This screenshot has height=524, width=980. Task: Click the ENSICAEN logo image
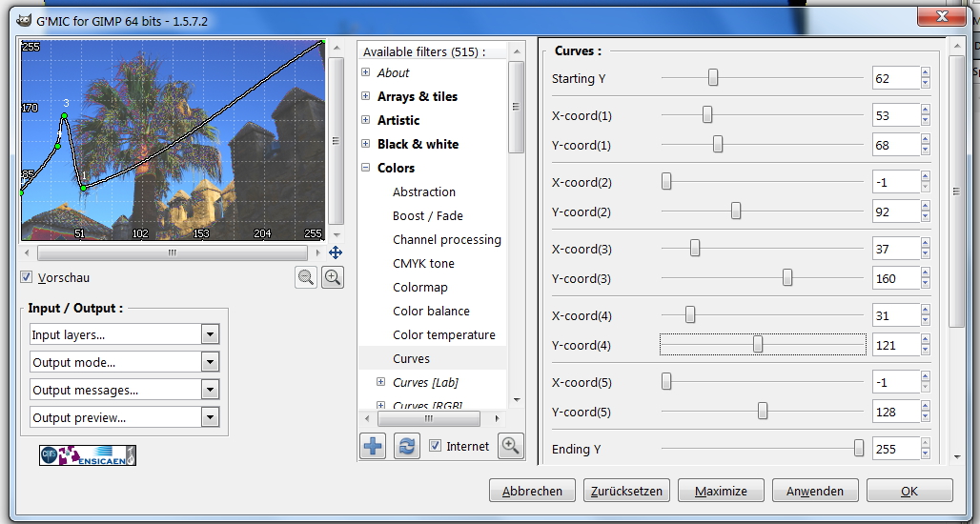88,455
